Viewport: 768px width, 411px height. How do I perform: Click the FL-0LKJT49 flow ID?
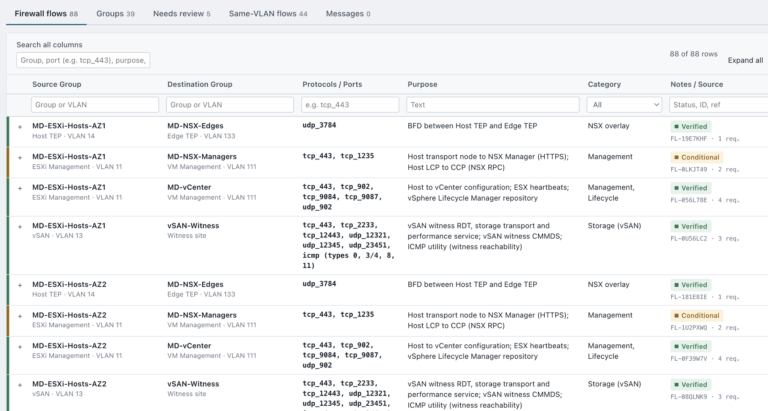689,169
